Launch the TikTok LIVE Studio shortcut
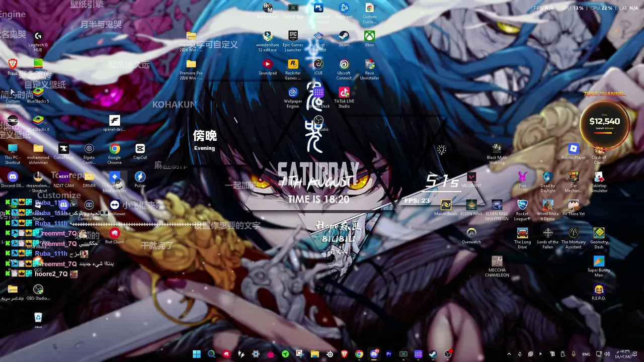This screenshot has height=362, width=644. [x=344, y=98]
